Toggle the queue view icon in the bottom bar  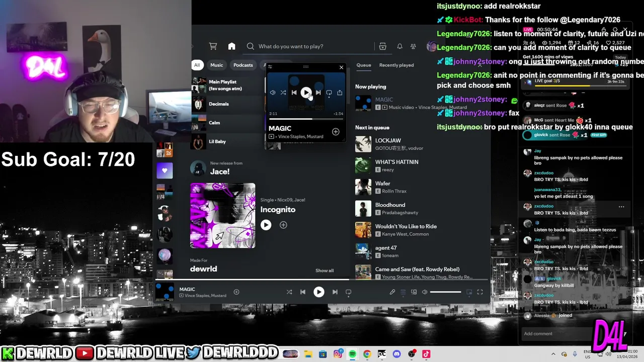pyautogui.click(x=403, y=292)
